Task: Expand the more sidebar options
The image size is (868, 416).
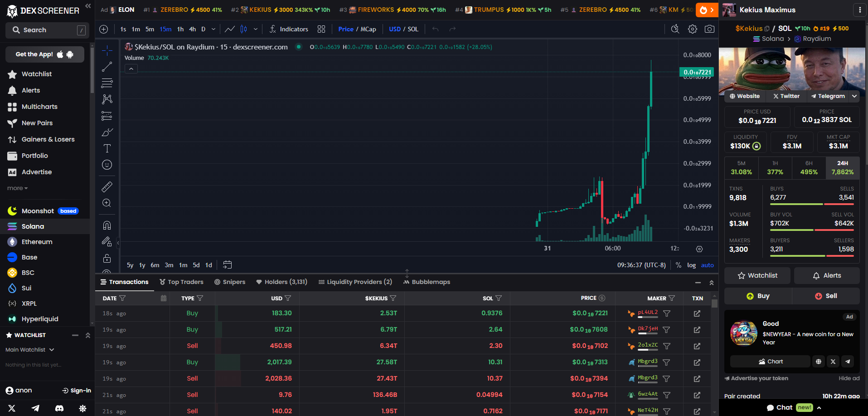Action: (x=17, y=188)
